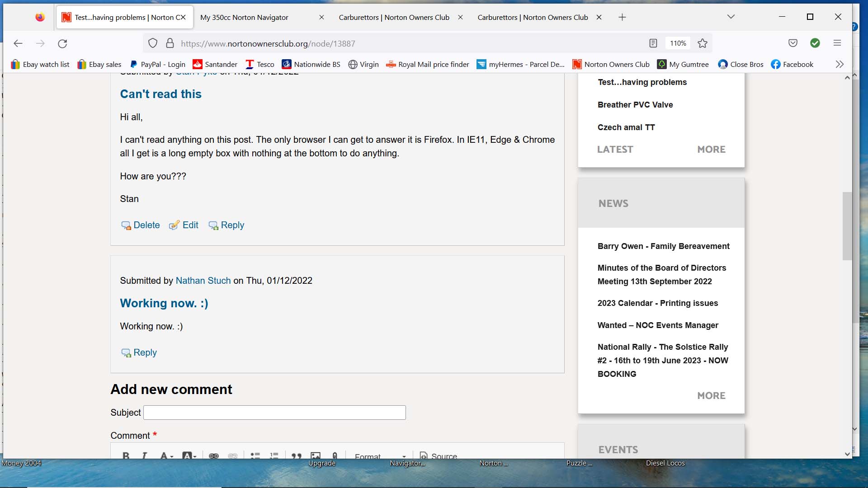Image resolution: width=868 pixels, height=488 pixels.
Task: Click the Bold icon in comment editor
Action: 126,455
